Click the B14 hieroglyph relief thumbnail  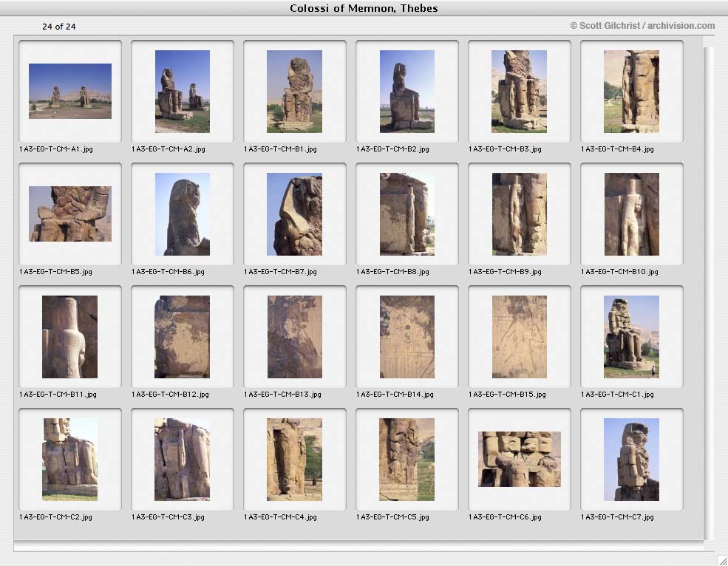pyautogui.click(x=407, y=337)
